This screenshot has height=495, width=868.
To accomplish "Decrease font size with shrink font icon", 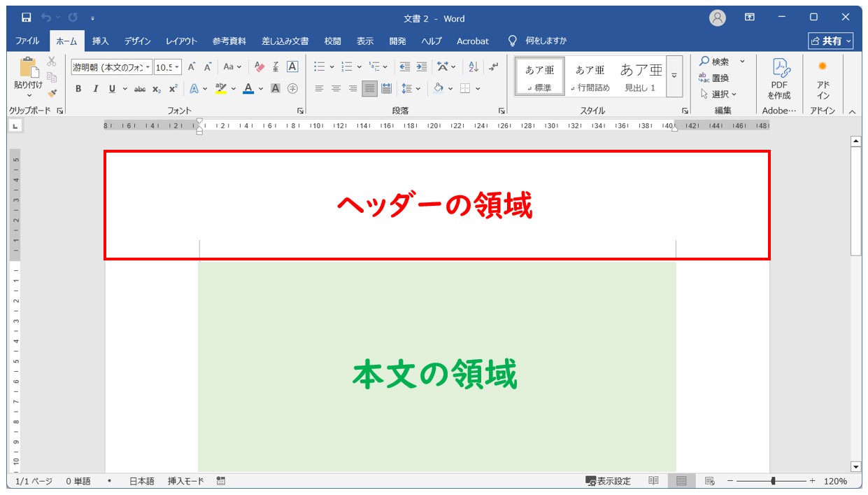I will 208,67.
